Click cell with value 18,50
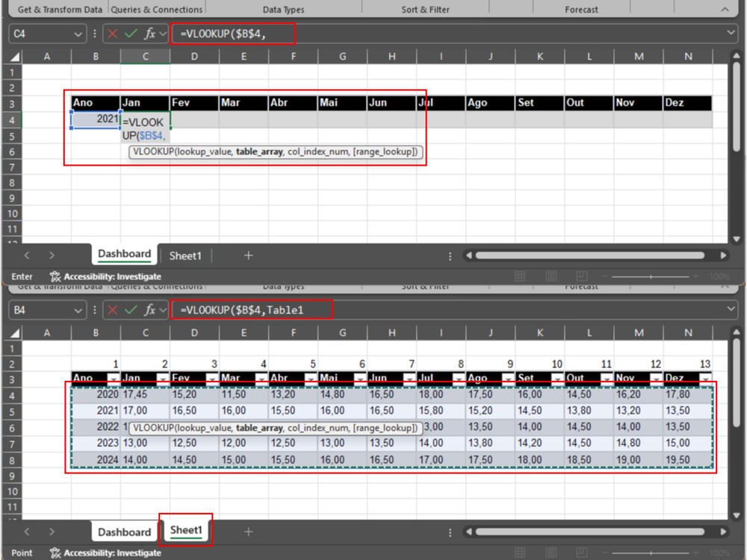Image resolution: width=747 pixels, height=560 pixels. (589, 460)
